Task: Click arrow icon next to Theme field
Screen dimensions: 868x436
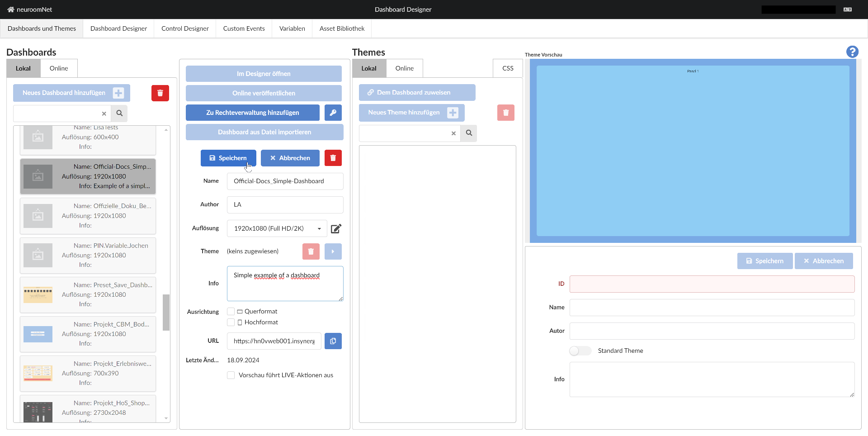Action: [x=333, y=251]
